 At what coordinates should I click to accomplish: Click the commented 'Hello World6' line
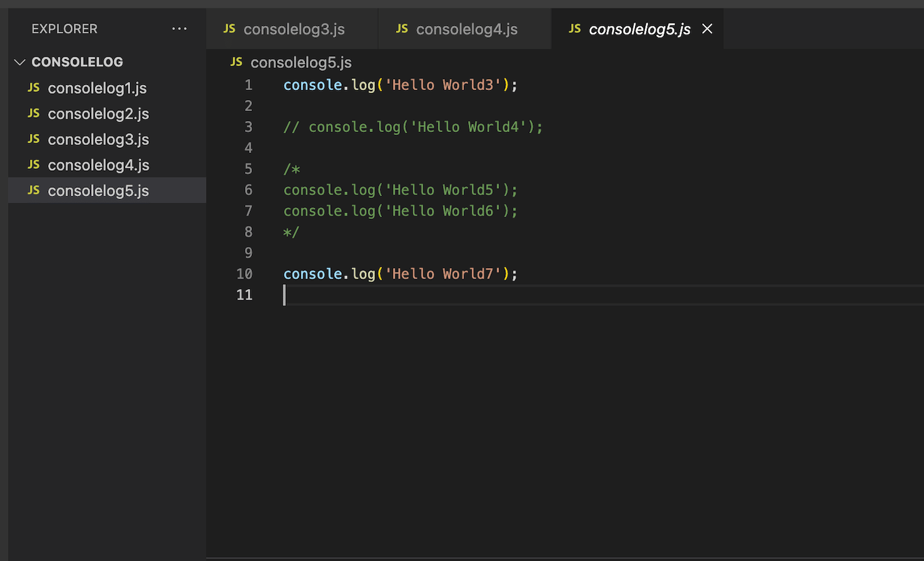pos(400,211)
